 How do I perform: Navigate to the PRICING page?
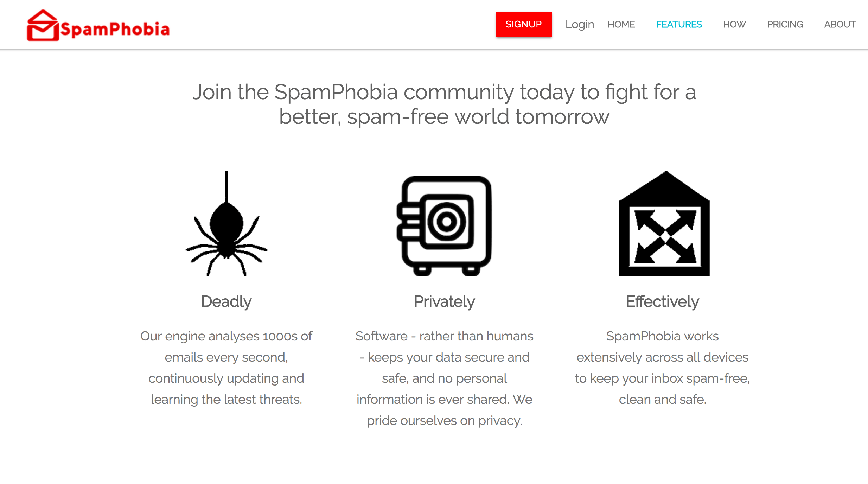785,24
